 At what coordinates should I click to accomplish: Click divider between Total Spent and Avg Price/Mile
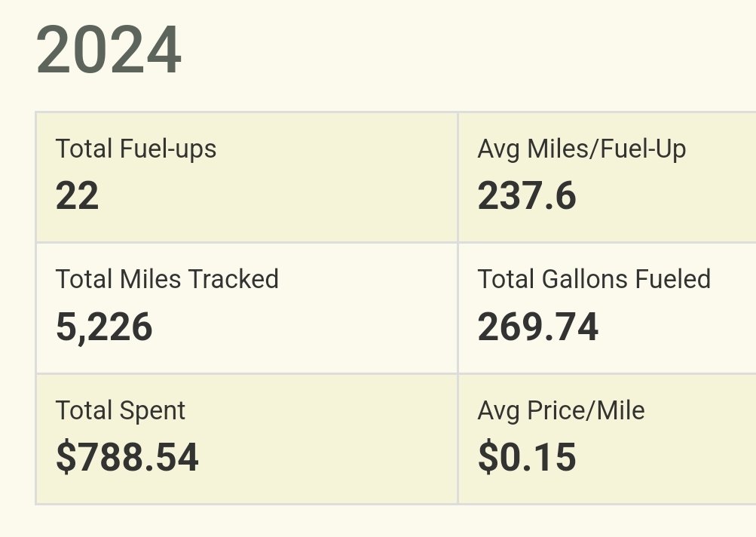(x=458, y=438)
